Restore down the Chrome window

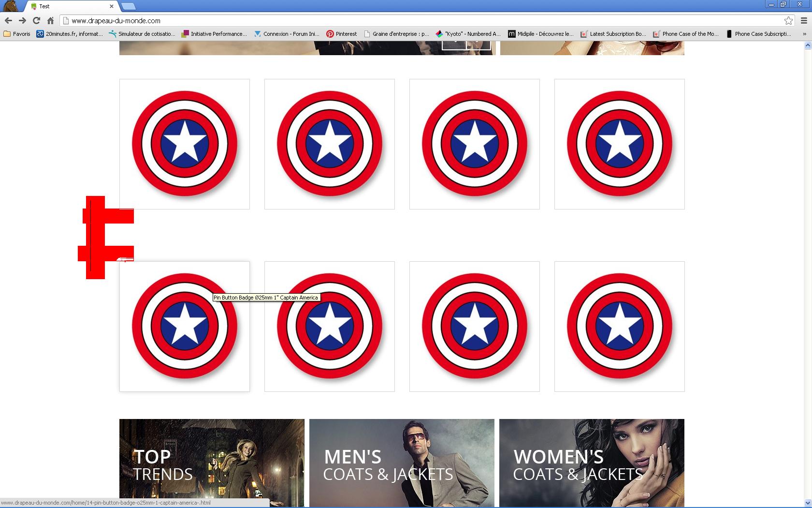[783, 4]
